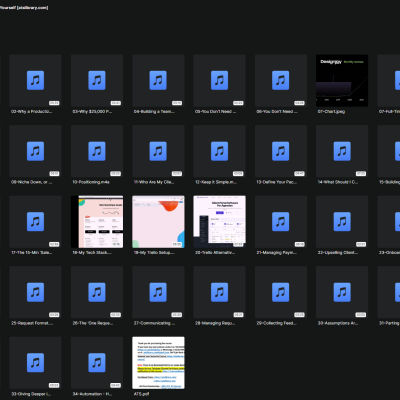The width and height of the screenshot is (400, 400).
Task: Open the '18-My Tech Stack' video thumbnail
Action: [x=97, y=222]
